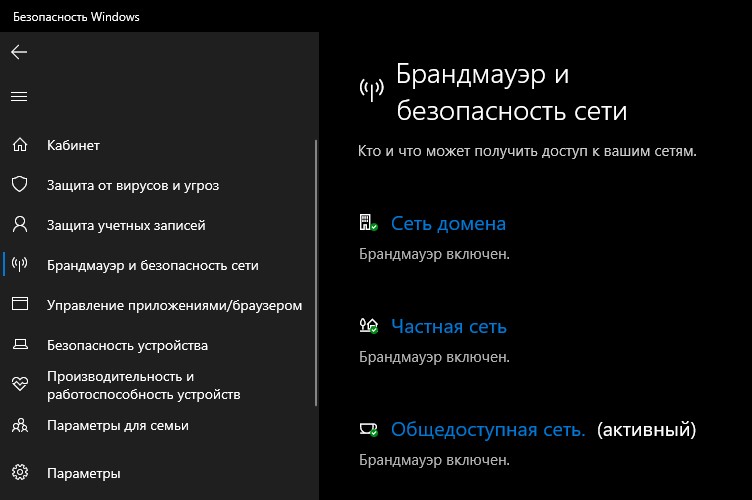This screenshot has height=500, width=752.
Task: Click the window icon for app/browser control
Action: pyautogui.click(x=20, y=304)
